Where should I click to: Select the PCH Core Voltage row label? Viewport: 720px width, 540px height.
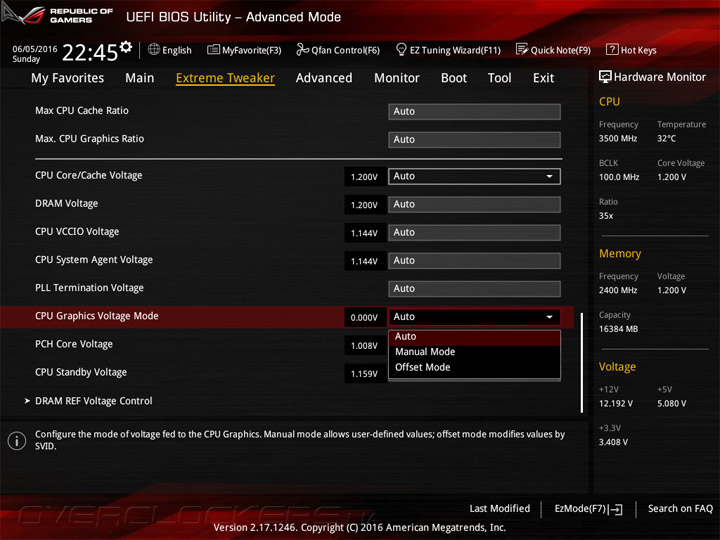pyautogui.click(x=74, y=344)
